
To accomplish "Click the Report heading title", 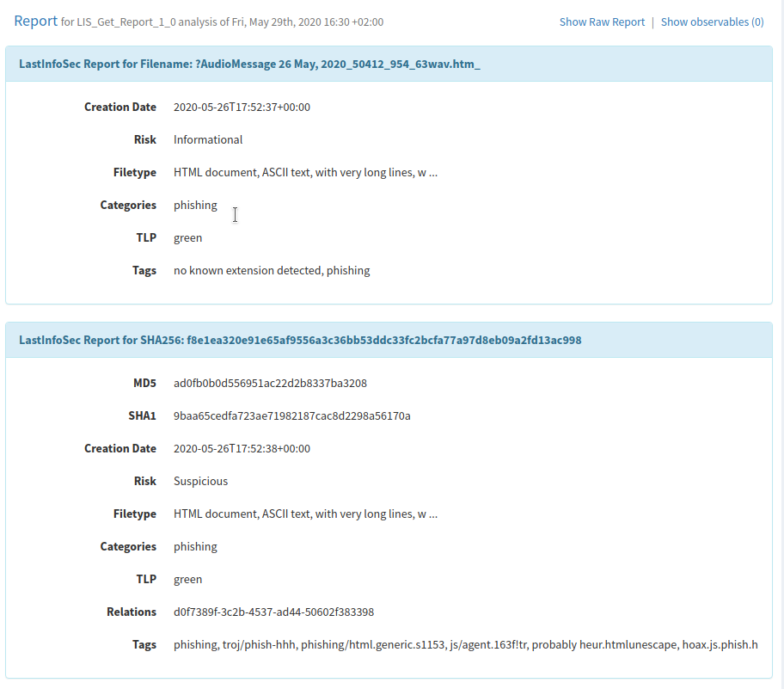I will point(35,21).
